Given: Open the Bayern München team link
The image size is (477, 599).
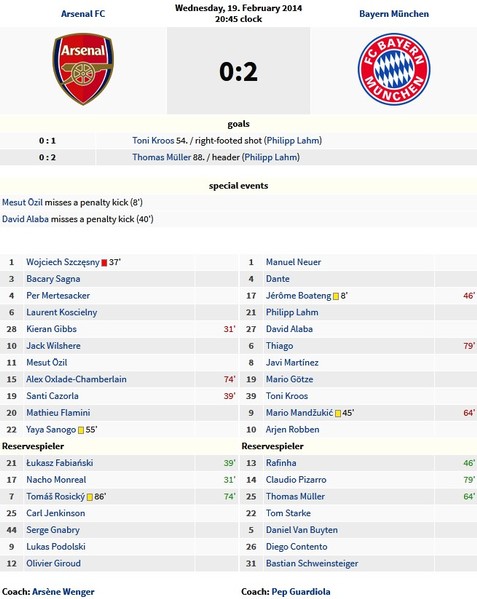Looking at the screenshot, I should click(394, 14).
